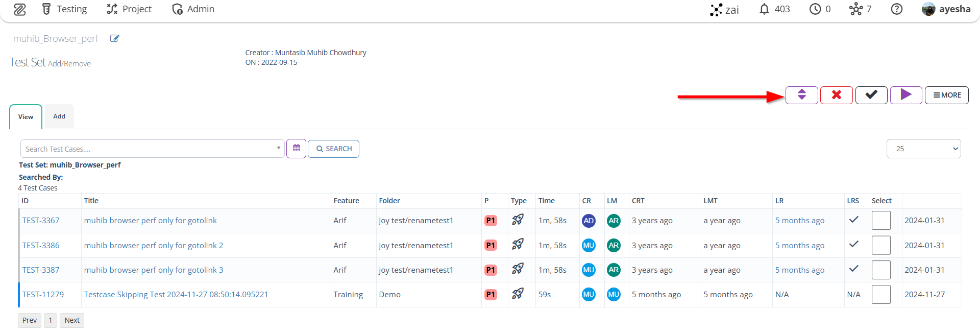This screenshot has height=335, width=980.
Task: Open notifications bell showing 403
Action: [x=774, y=9]
